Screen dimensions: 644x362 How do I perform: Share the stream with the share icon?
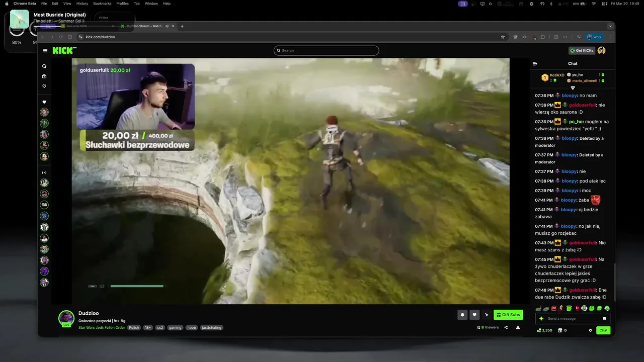point(506,327)
